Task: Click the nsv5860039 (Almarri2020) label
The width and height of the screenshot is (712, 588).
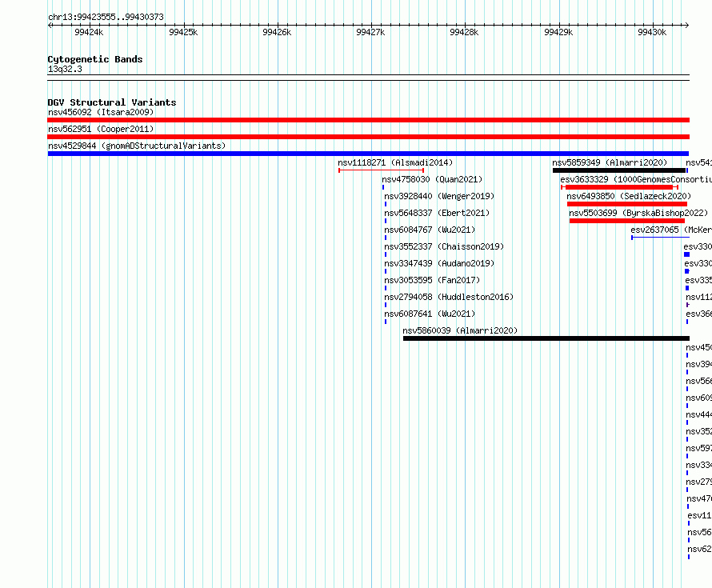Action: coord(460,330)
